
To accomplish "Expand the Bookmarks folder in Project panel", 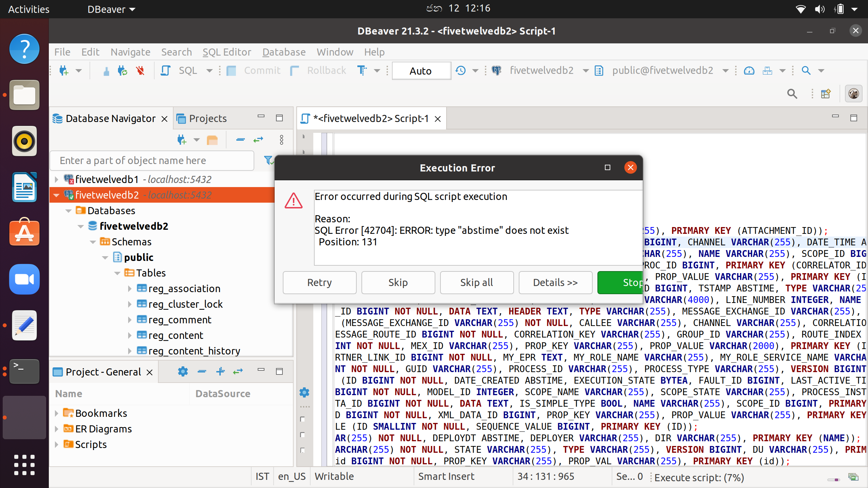I will click(57, 413).
